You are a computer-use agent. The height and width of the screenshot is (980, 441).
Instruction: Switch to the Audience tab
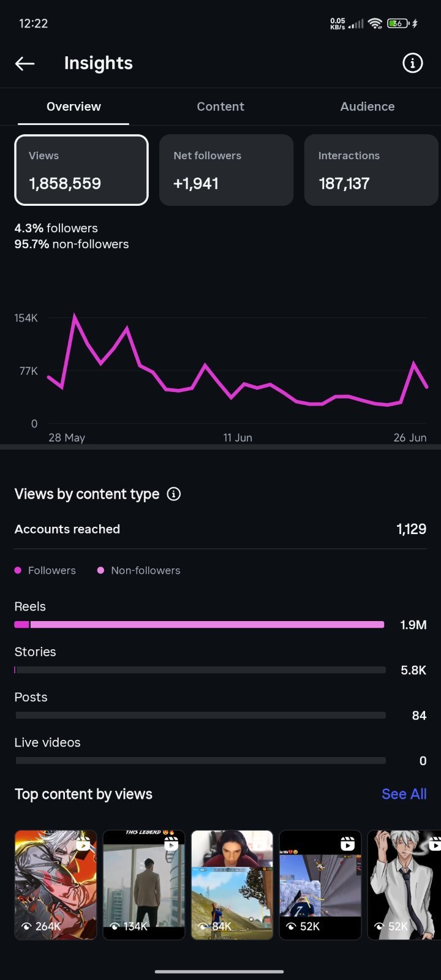[x=367, y=107]
